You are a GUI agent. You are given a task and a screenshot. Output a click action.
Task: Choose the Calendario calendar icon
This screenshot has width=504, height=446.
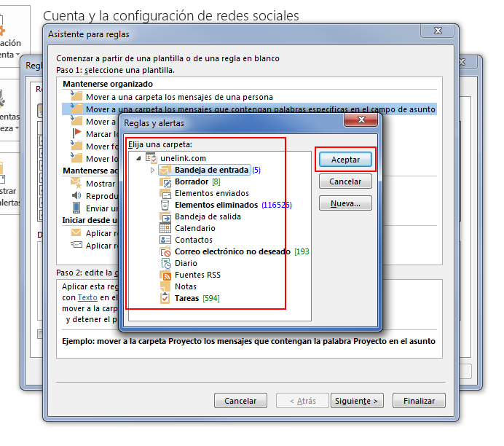[165, 228]
